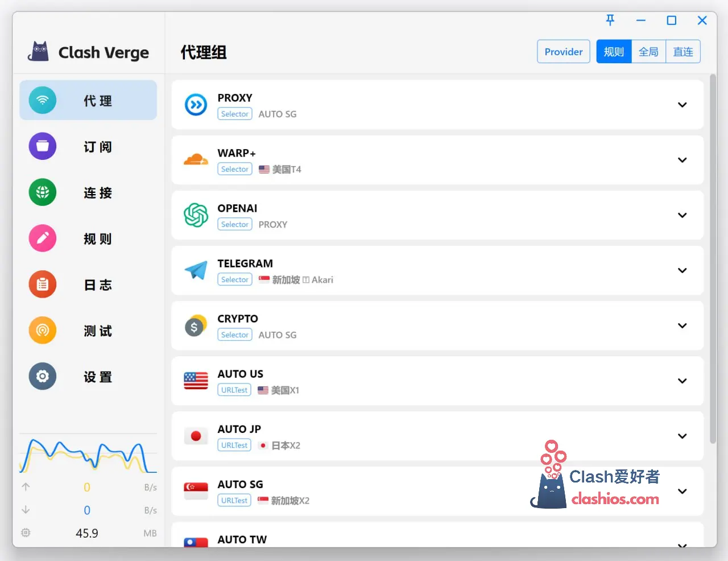Click the OPENAI group logo icon
Image resolution: width=728 pixels, height=561 pixels.
tap(196, 215)
